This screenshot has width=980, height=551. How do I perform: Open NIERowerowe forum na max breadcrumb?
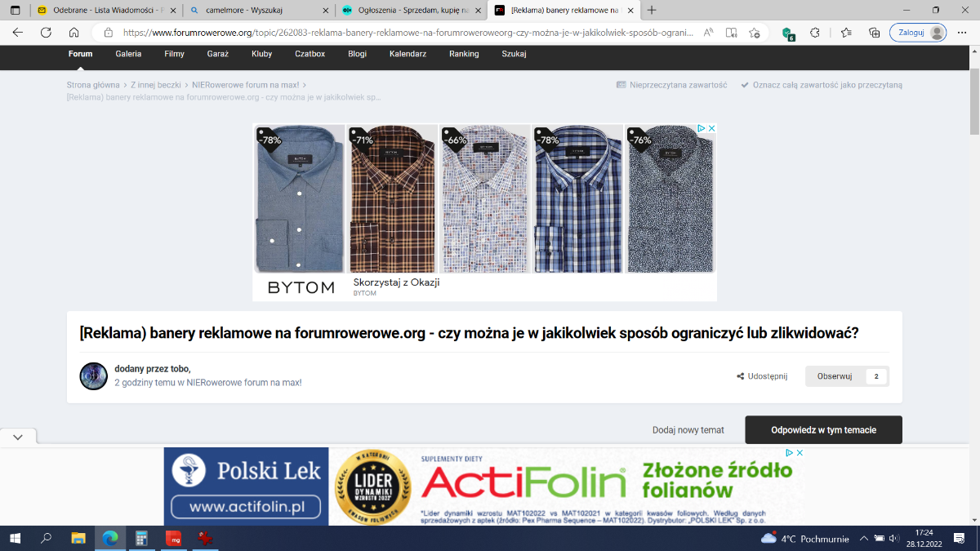(246, 85)
